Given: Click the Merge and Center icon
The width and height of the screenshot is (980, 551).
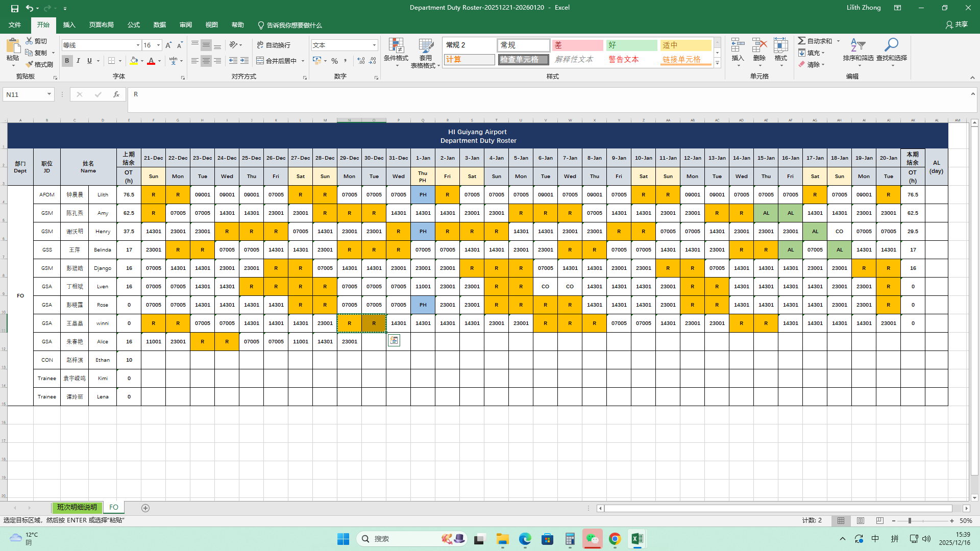Looking at the screenshot, I should coord(260,61).
